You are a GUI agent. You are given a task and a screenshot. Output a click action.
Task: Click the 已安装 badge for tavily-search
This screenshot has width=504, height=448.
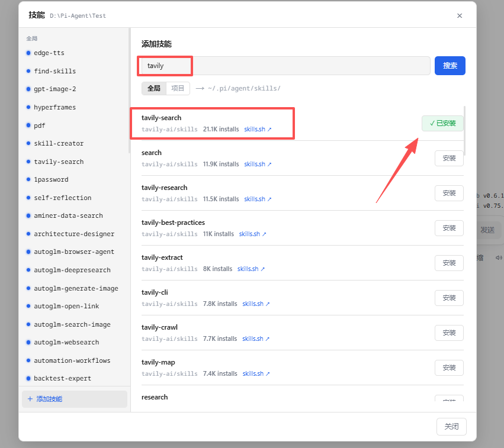[442, 123]
